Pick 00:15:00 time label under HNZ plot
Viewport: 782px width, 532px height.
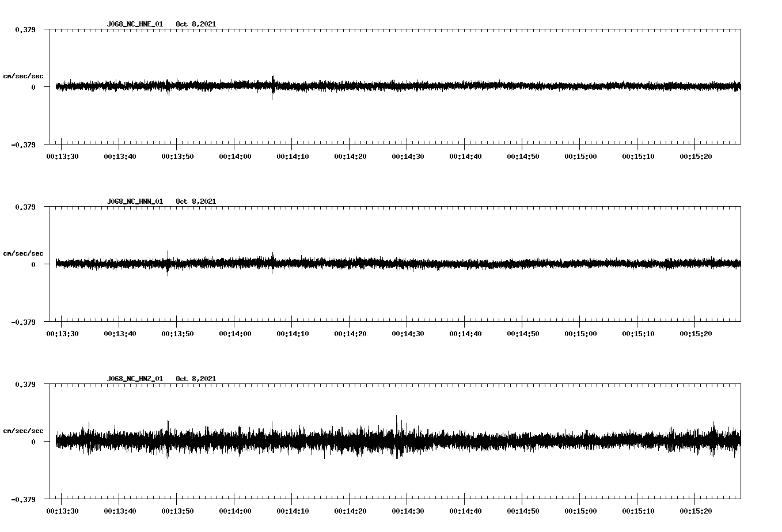[580, 511]
